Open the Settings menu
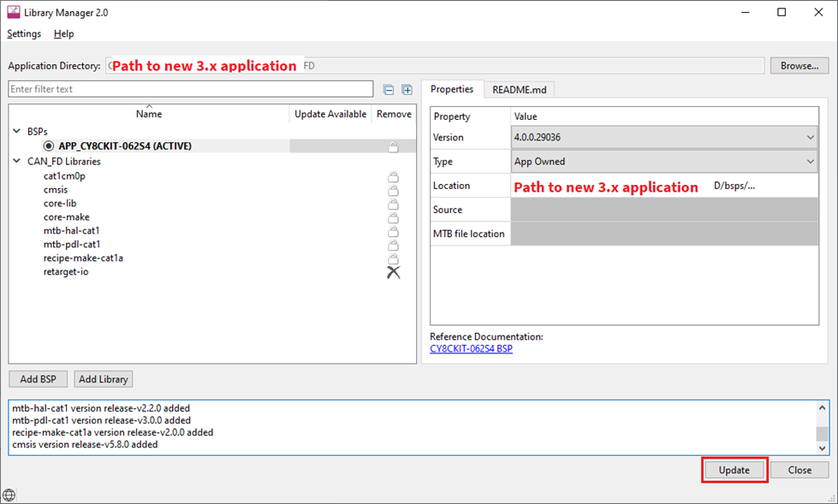The width and height of the screenshot is (838, 504). [23, 33]
